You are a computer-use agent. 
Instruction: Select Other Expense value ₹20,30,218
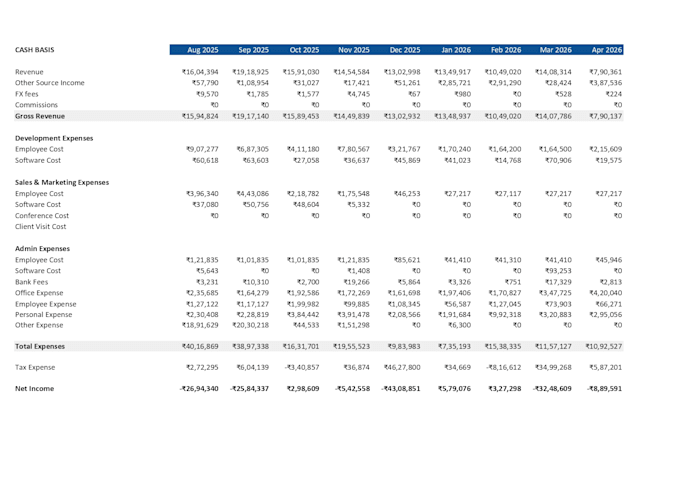250,325
